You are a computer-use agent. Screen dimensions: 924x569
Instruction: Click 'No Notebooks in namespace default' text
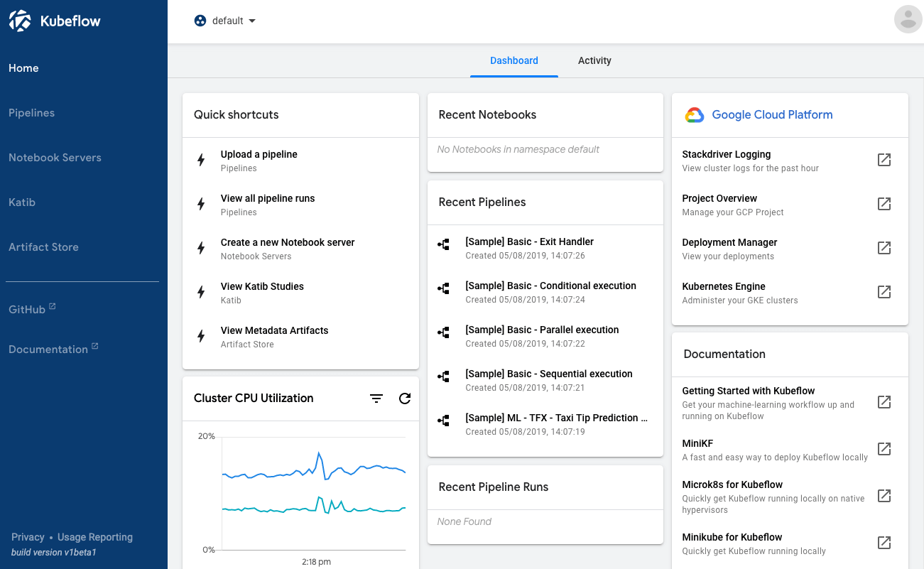(x=518, y=149)
